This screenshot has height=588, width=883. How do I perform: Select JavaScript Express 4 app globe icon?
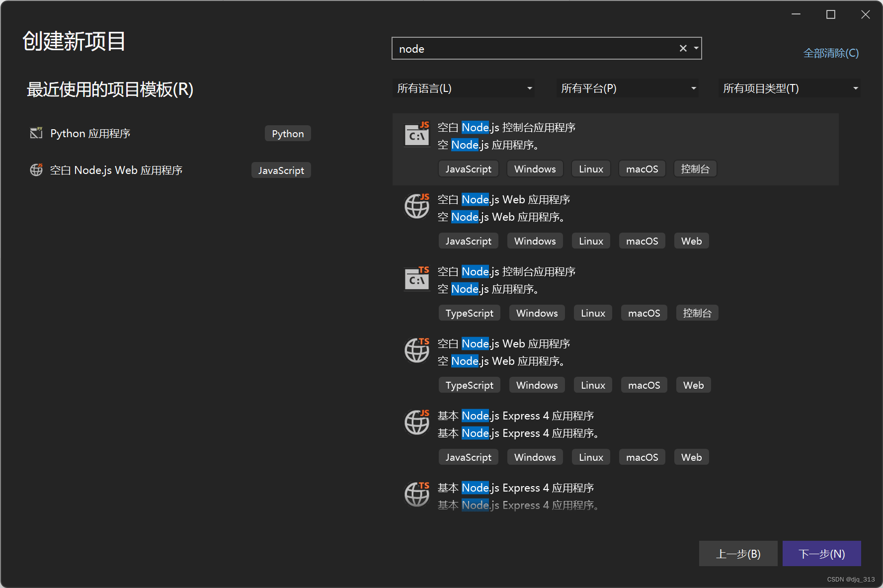(x=417, y=422)
